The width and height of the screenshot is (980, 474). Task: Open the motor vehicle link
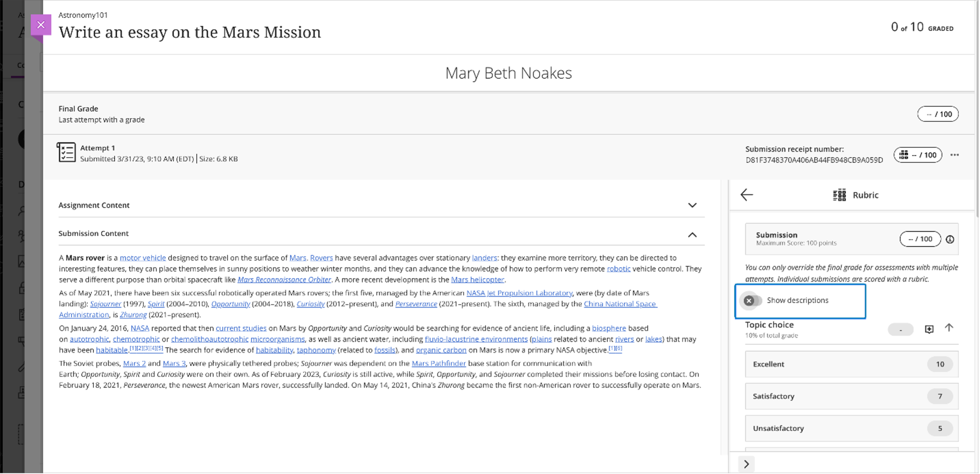tap(143, 258)
